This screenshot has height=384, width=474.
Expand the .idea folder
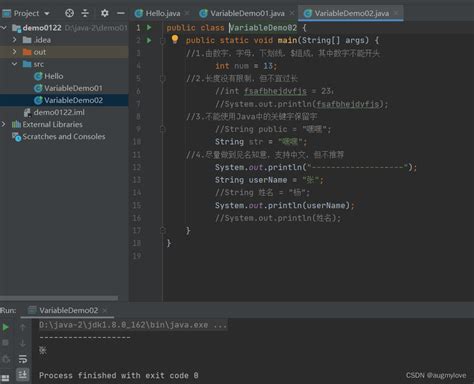pyautogui.click(x=14, y=40)
